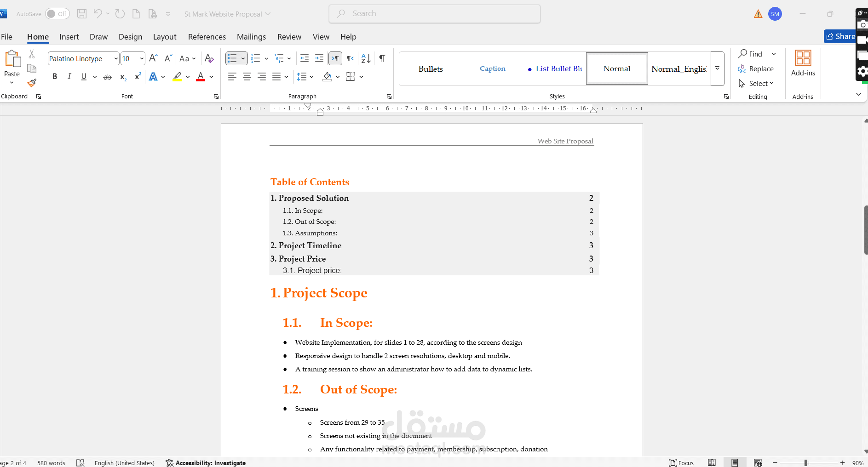Click the Format Painter brush icon
Image resolution: width=868 pixels, height=467 pixels.
point(32,83)
